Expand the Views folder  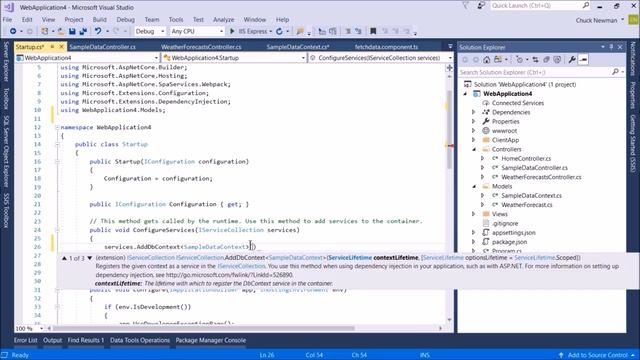coord(474,214)
